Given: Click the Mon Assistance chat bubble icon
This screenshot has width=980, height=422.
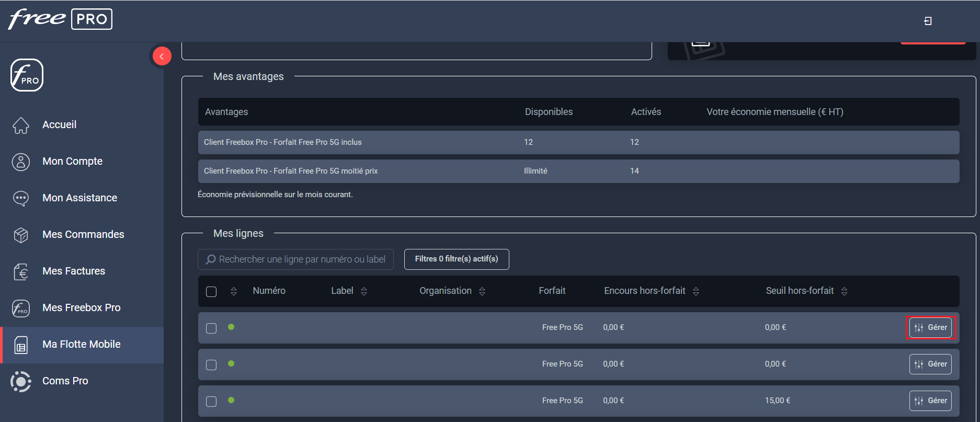Looking at the screenshot, I should [x=21, y=198].
